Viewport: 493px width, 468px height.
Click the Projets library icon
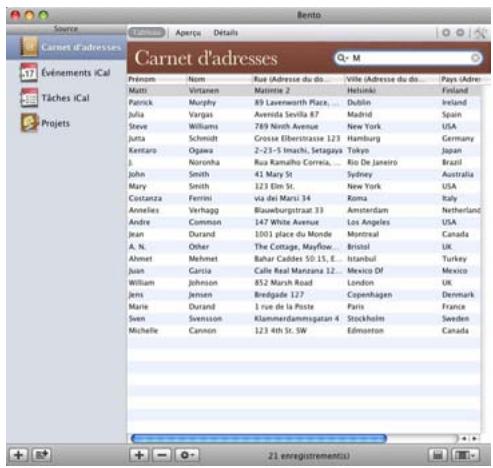click(29, 123)
